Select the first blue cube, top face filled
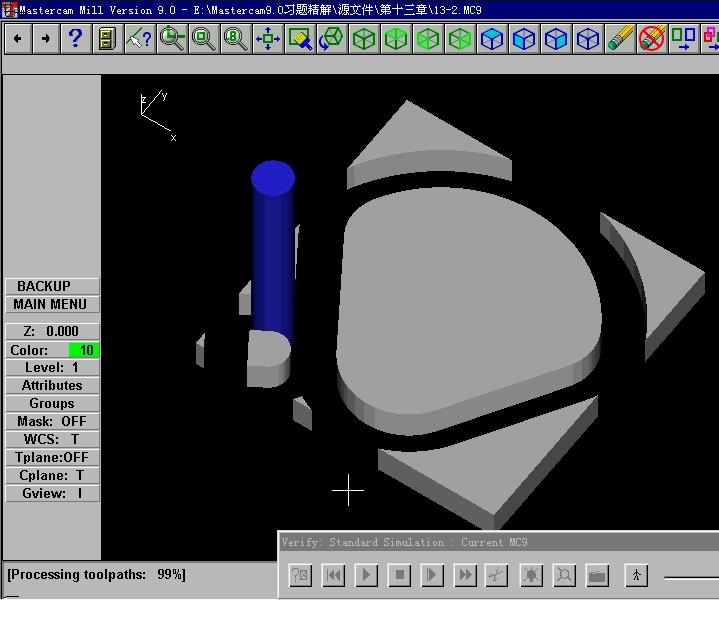Viewport: 719px width, 631px height. coord(492,39)
